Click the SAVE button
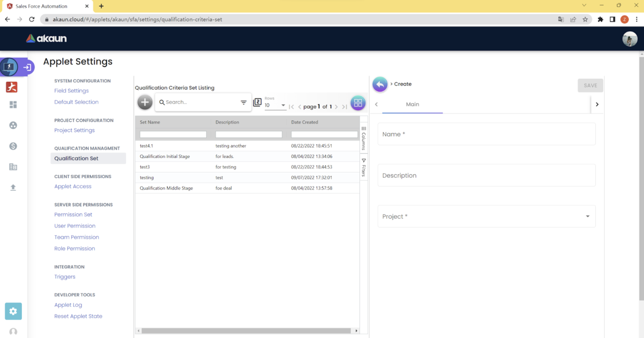Image resolution: width=644 pixels, height=338 pixels. pos(590,85)
